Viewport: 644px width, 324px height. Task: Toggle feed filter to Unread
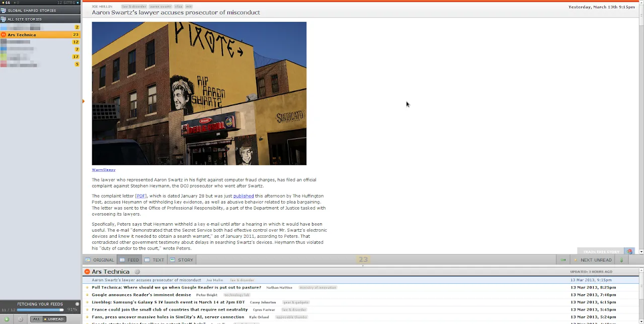(54, 319)
